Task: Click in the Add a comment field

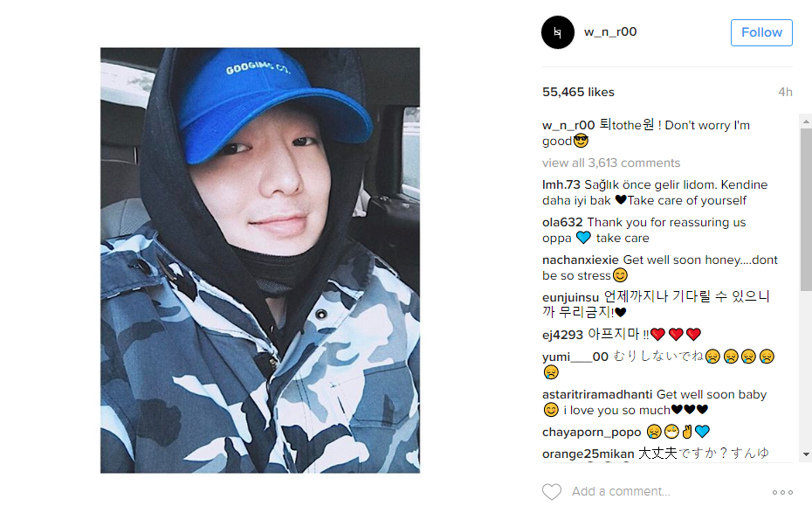Action: pyautogui.click(x=668, y=491)
